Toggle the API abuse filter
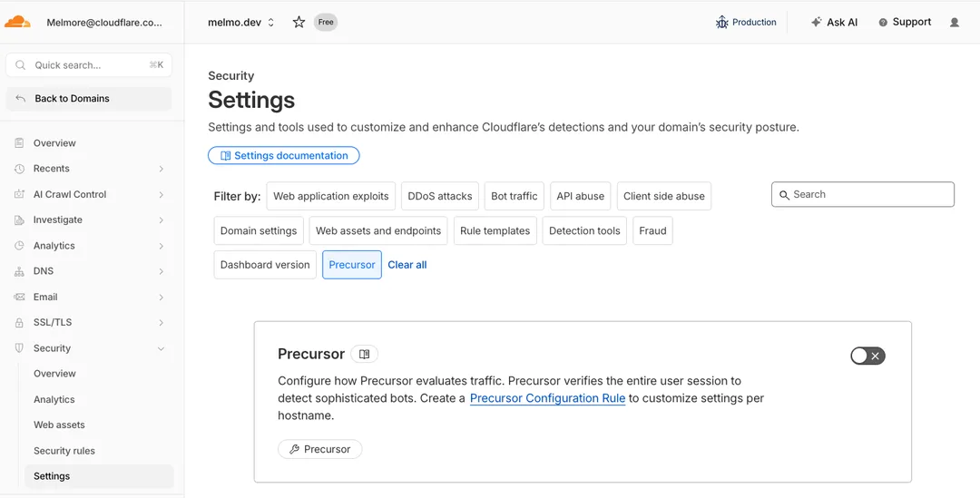 (581, 196)
